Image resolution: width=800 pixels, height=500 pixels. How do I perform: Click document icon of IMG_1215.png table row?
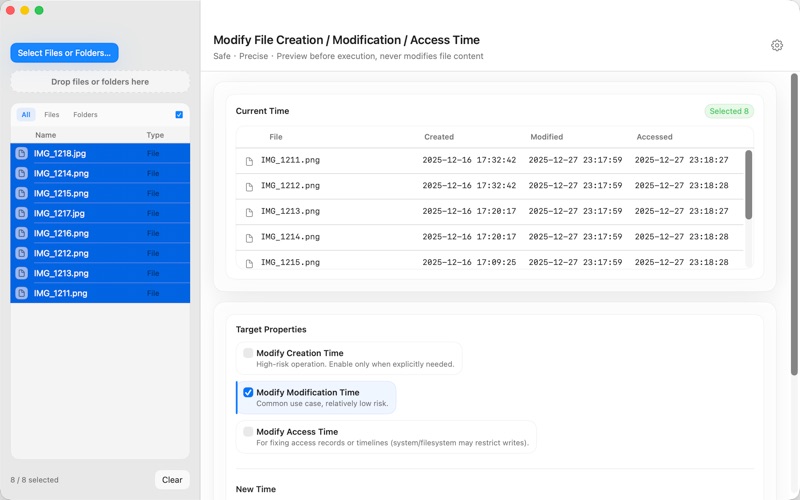pyautogui.click(x=249, y=263)
